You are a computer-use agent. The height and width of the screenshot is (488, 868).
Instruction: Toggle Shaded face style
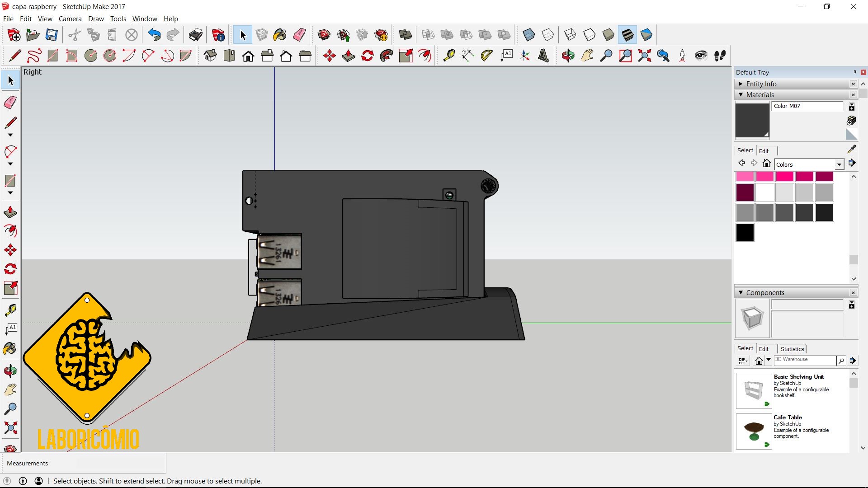click(x=608, y=35)
